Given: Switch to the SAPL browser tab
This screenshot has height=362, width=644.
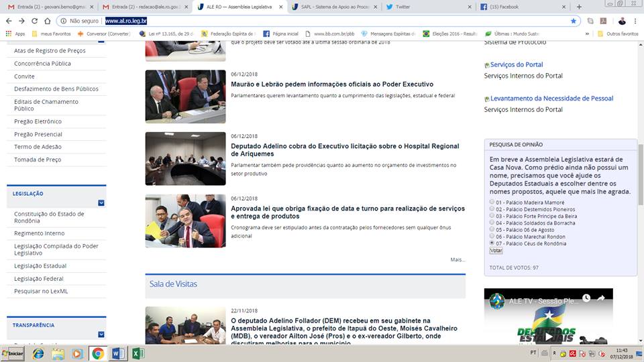Looking at the screenshot, I should 332,7.
